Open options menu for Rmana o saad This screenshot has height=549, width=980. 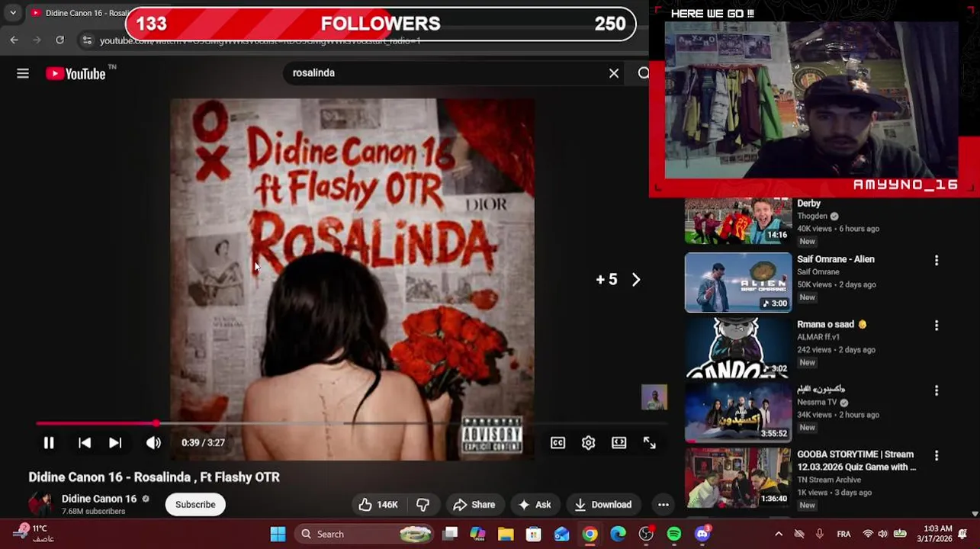click(937, 326)
